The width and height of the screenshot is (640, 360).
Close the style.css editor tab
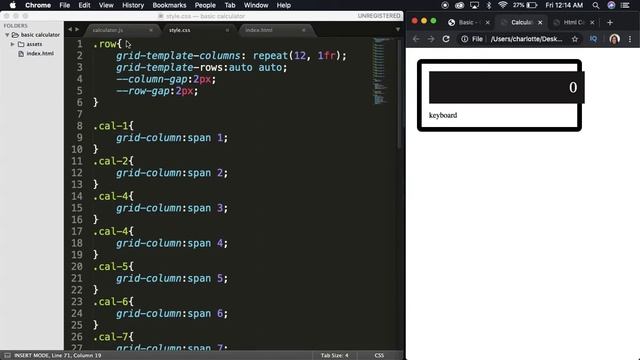coord(227,30)
